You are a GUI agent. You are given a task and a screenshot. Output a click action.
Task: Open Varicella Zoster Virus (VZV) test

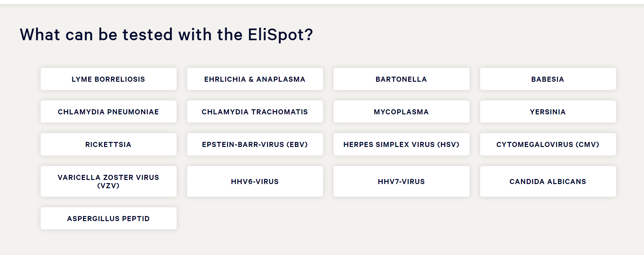[108, 181]
